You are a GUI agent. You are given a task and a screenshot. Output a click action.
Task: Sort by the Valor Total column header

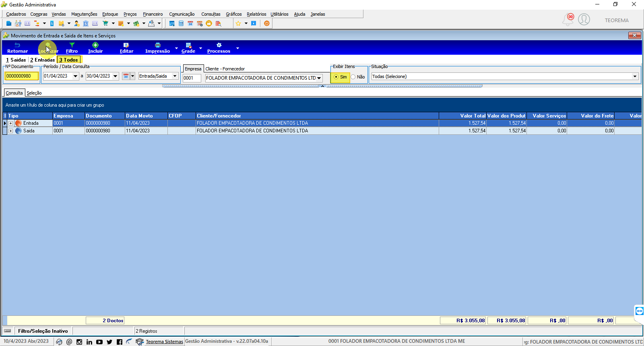click(463, 116)
